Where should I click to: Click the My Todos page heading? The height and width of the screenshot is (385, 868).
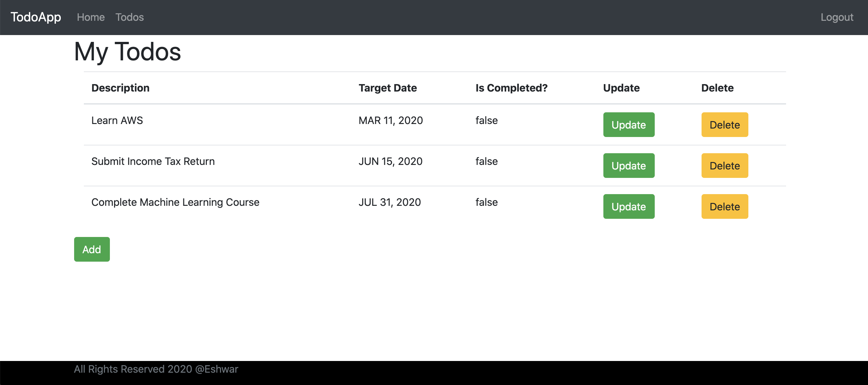point(127,52)
